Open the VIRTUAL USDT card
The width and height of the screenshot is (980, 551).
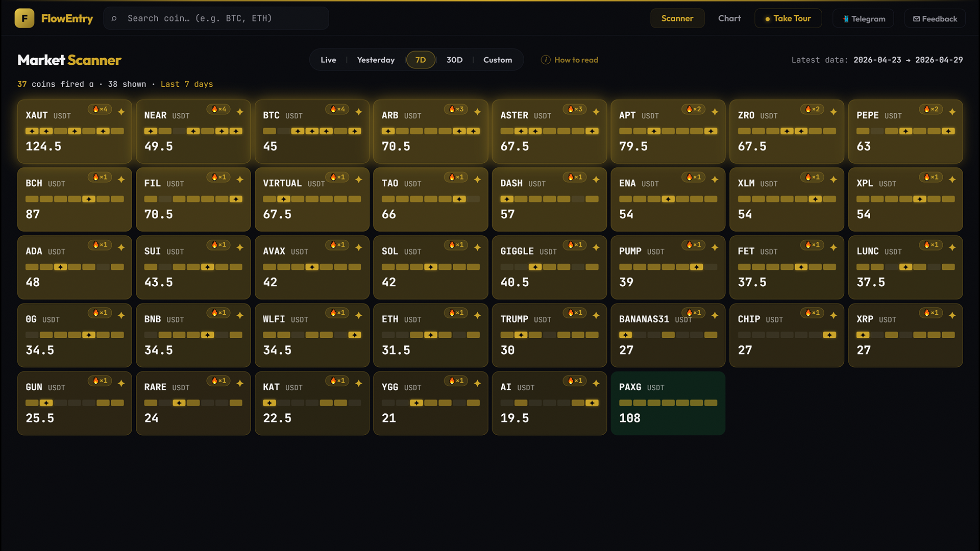tap(312, 199)
